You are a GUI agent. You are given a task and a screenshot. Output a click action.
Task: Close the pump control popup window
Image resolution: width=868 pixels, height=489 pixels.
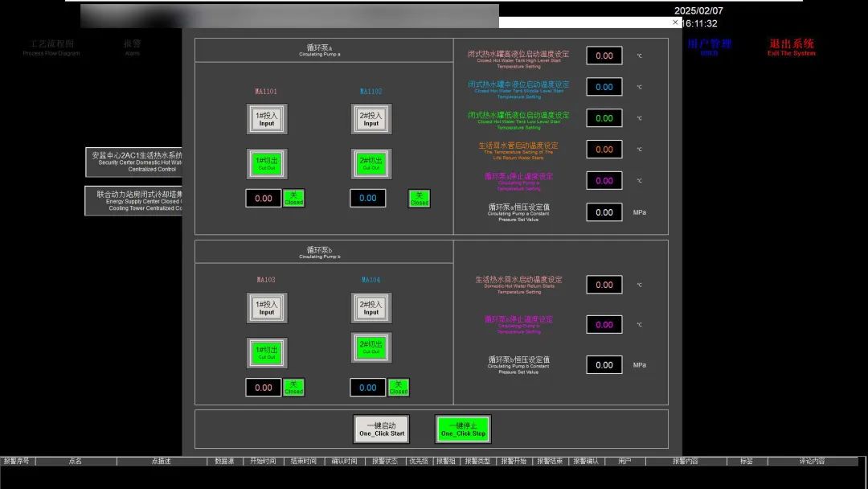[675, 23]
